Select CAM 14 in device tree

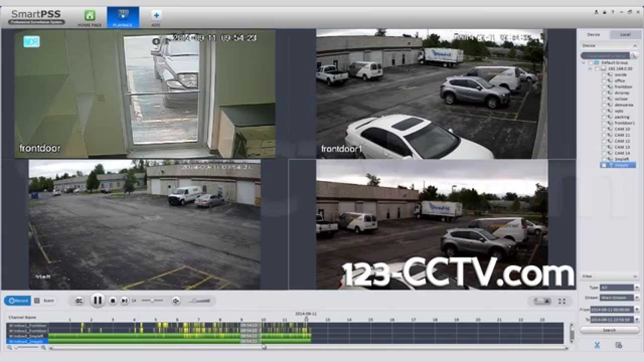tap(622, 153)
